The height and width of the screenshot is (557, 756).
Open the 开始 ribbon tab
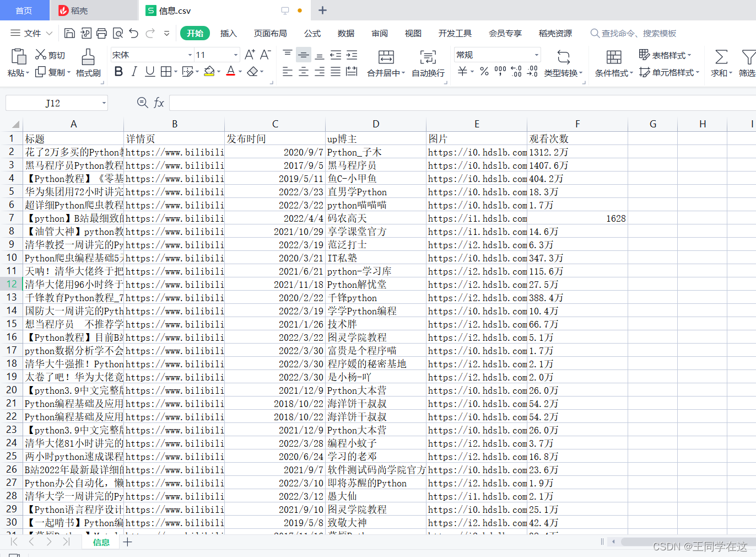point(195,33)
